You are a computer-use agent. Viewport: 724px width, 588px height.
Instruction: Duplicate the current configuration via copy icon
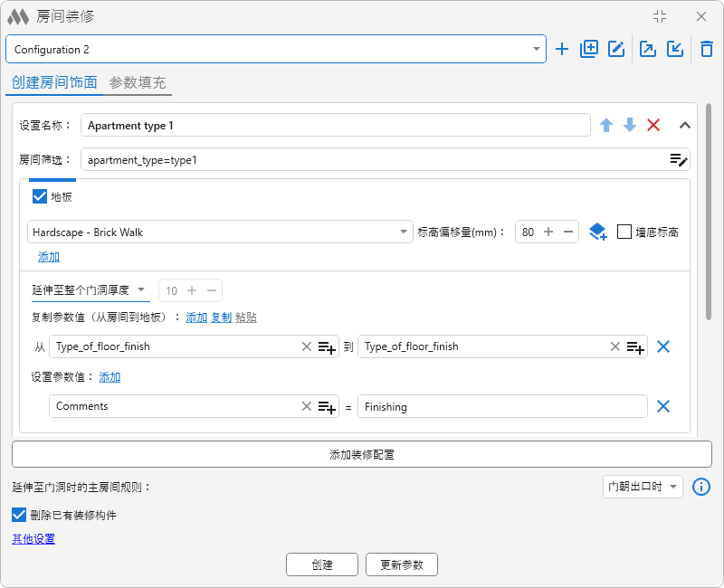tap(589, 49)
